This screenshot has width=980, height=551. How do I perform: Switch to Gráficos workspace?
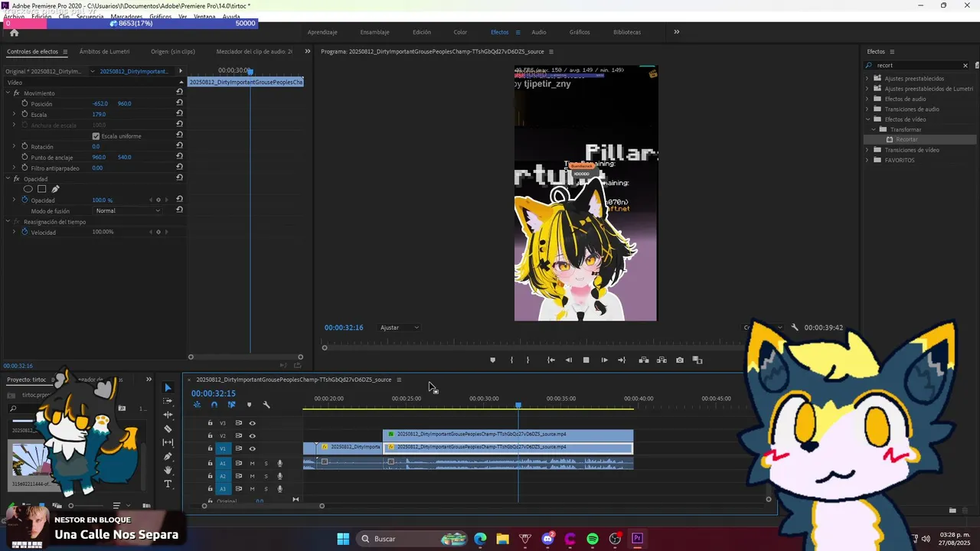[x=580, y=32]
